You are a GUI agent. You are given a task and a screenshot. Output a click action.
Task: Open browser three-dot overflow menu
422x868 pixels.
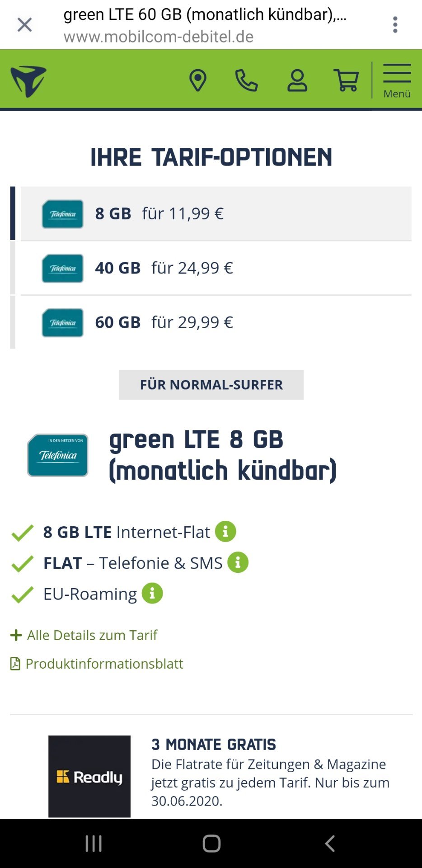pyautogui.click(x=395, y=24)
